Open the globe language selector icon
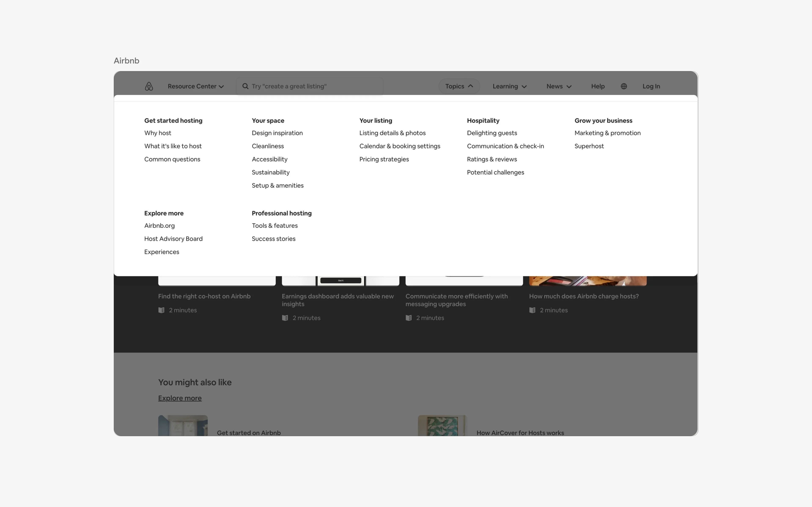This screenshot has width=812, height=507. [624, 86]
